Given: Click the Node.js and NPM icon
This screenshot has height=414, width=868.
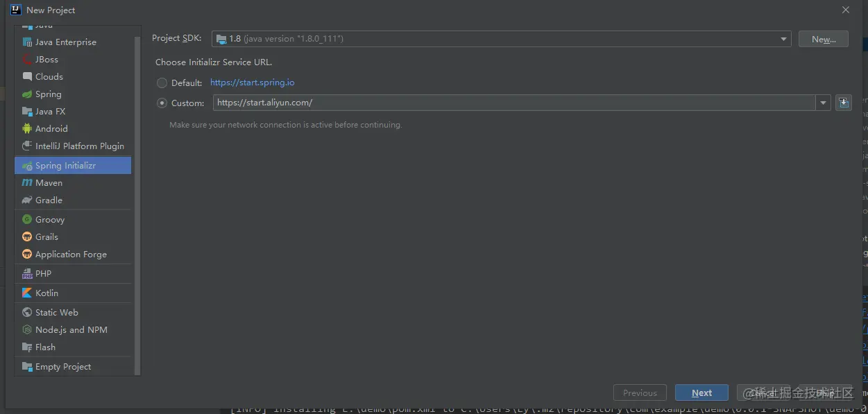Looking at the screenshot, I should pos(27,330).
